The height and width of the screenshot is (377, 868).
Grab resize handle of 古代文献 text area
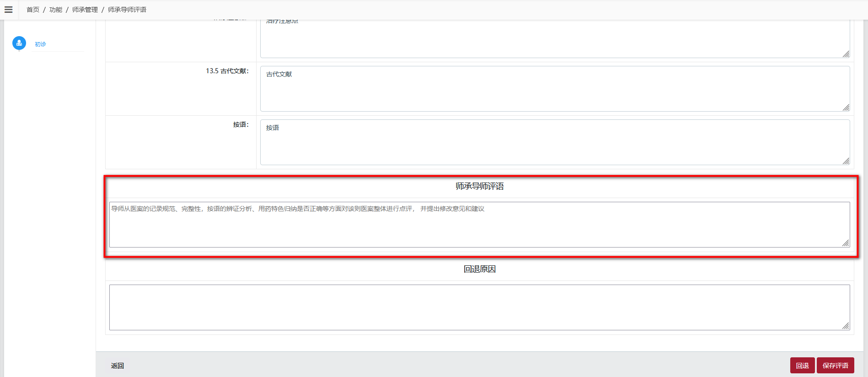[846, 108]
